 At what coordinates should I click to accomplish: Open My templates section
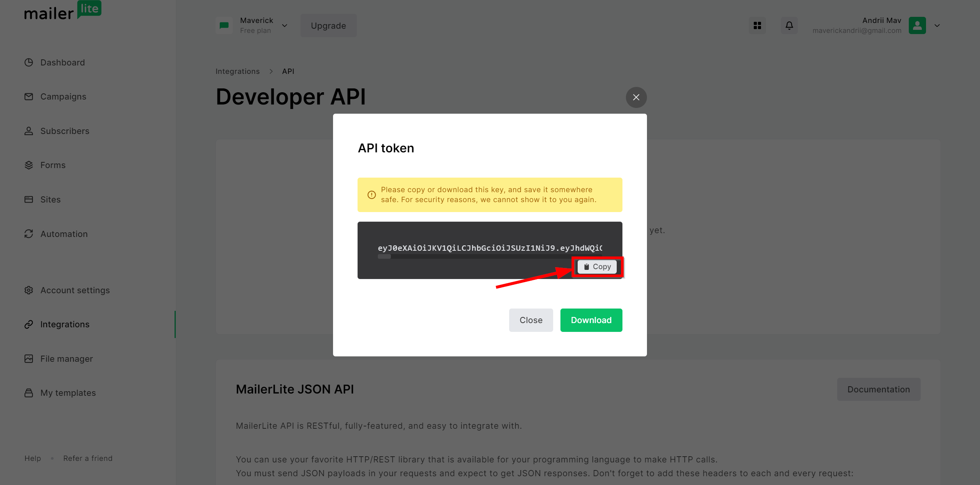coord(68,392)
